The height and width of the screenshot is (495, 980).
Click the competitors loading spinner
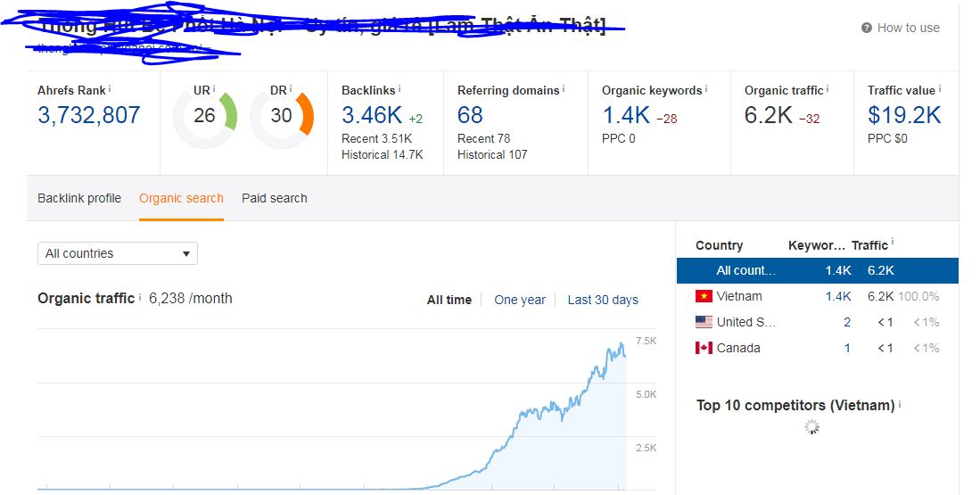click(811, 427)
